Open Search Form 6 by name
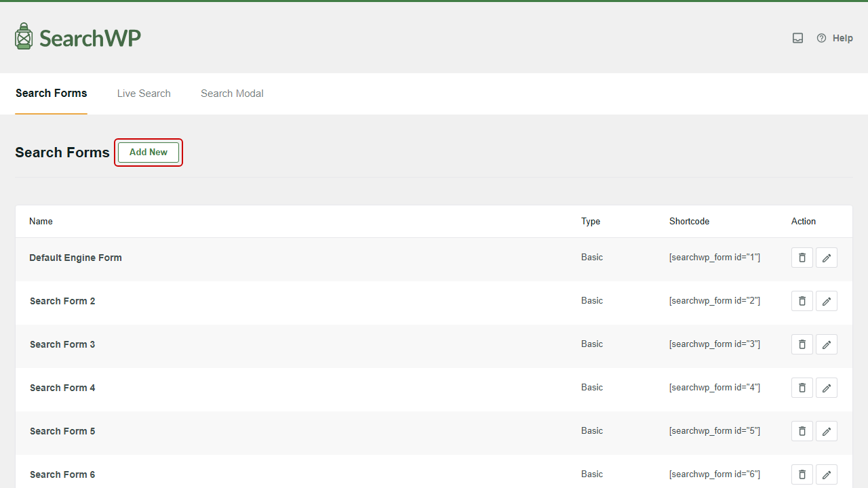This screenshot has height=488, width=868. coord(62,474)
